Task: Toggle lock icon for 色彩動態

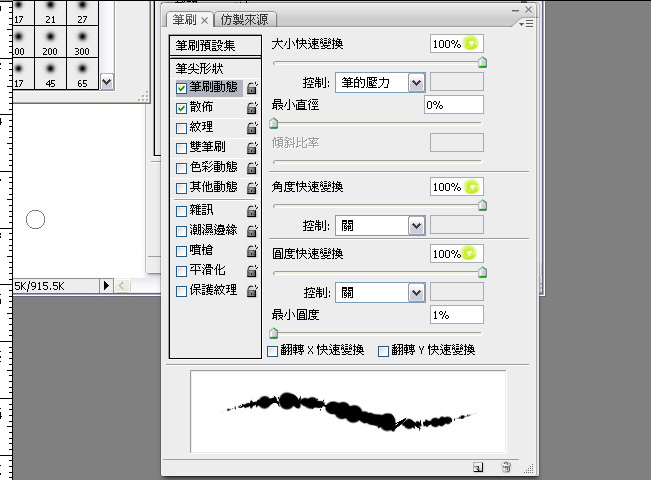Action: point(252,168)
